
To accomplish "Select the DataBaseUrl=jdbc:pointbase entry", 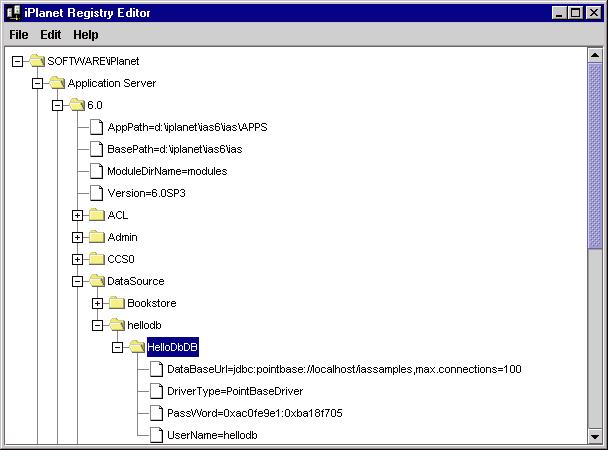I will 344,369.
